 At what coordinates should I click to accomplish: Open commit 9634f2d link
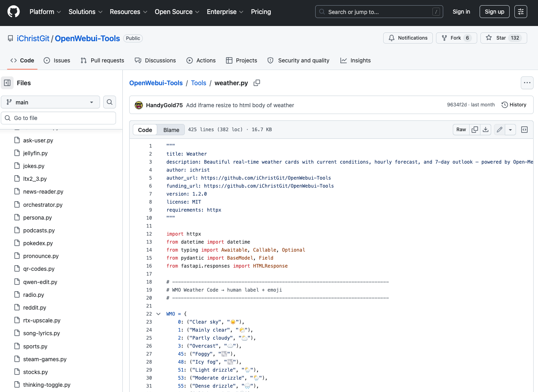(457, 105)
